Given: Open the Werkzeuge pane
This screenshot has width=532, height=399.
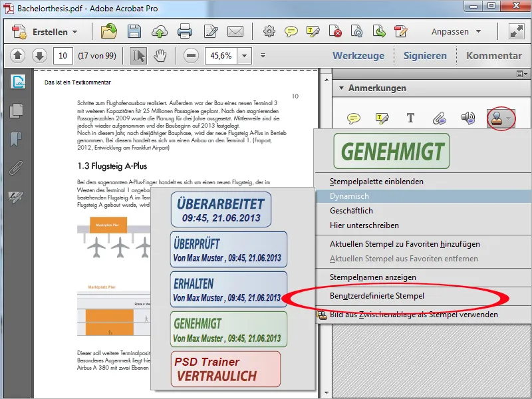Looking at the screenshot, I should (x=358, y=56).
